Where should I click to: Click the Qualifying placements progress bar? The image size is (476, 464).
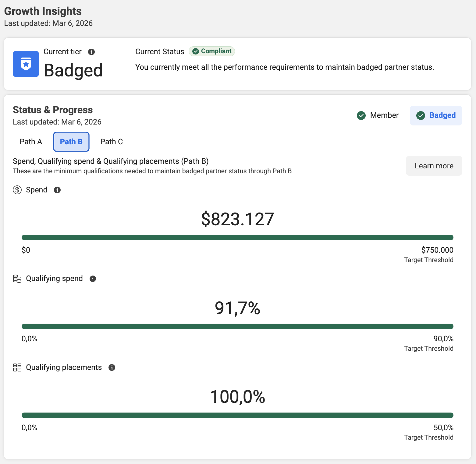[237, 415]
